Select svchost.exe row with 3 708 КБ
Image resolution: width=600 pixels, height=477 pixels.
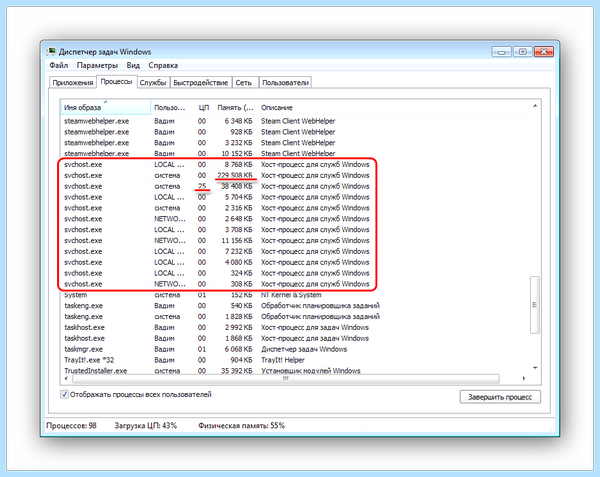pyautogui.click(x=295, y=230)
